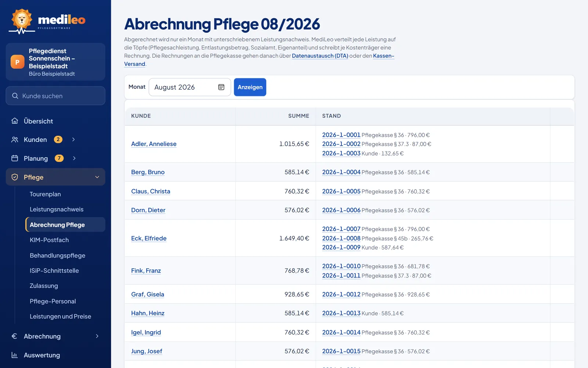Focus the Kunde suchen search field
This screenshot has width=588, height=368.
pyautogui.click(x=55, y=96)
